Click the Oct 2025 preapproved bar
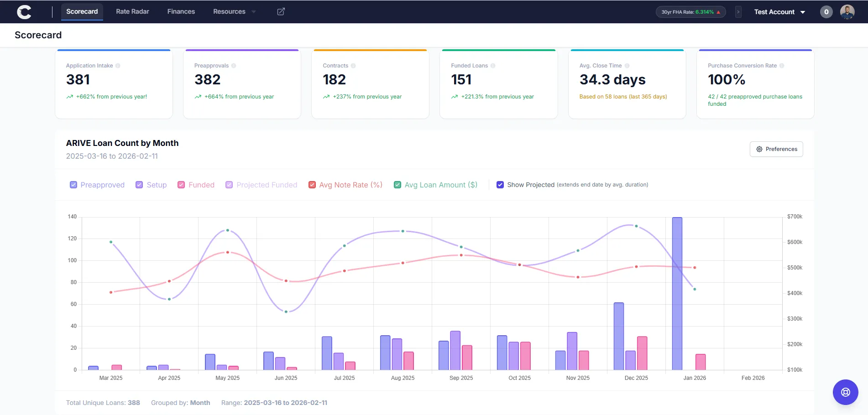868x415 pixels. tap(502, 353)
